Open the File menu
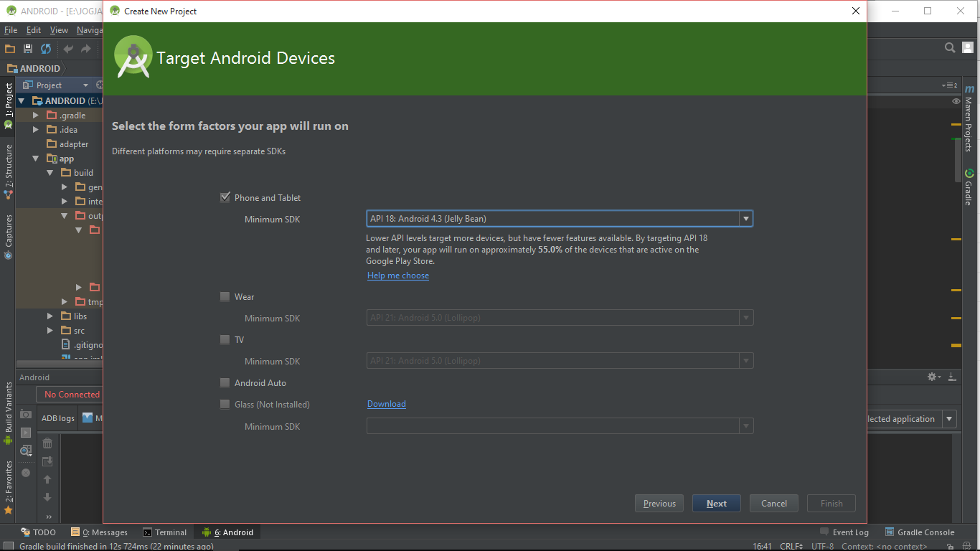The width and height of the screenshot is (980, 551). (10, 29)
